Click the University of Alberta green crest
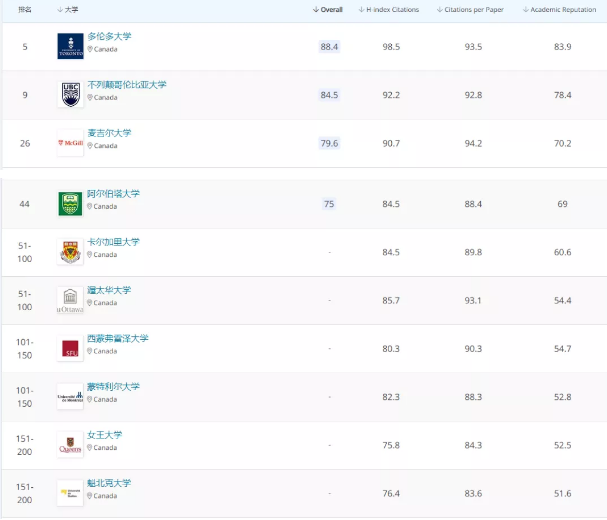Screen dimensions: 607x520 tap(70, 204)
